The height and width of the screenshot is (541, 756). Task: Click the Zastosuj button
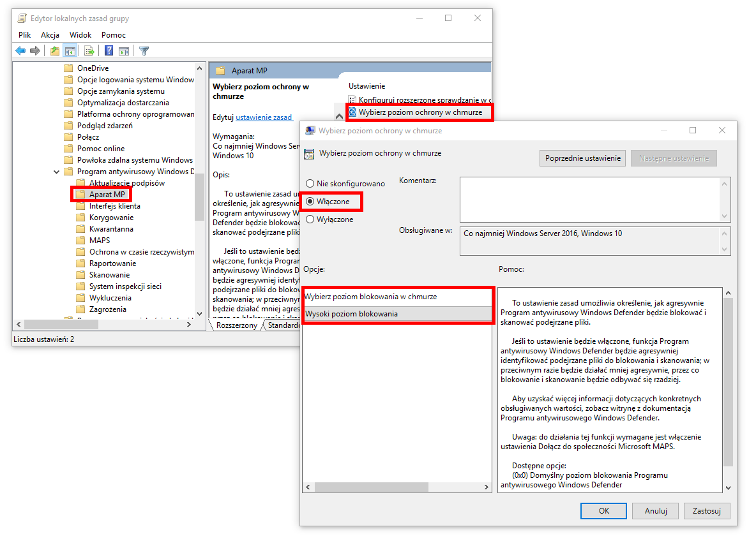coord(707,510)
